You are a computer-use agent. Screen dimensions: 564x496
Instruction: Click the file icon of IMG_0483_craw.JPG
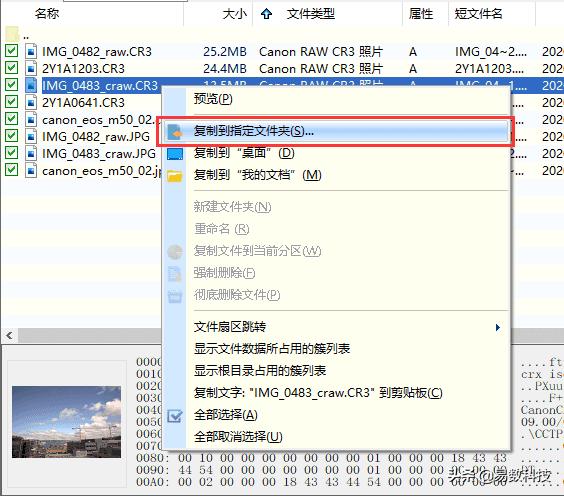click(x=31, y=154)
